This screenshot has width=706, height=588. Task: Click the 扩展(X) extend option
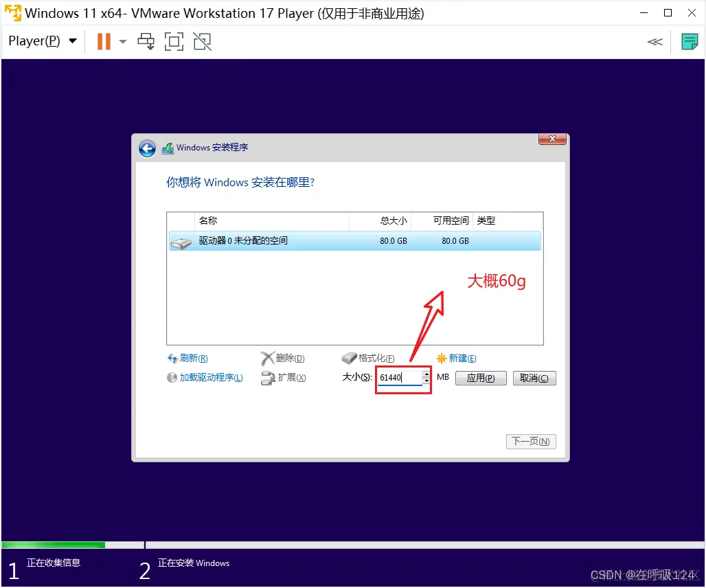pos(292,378)
